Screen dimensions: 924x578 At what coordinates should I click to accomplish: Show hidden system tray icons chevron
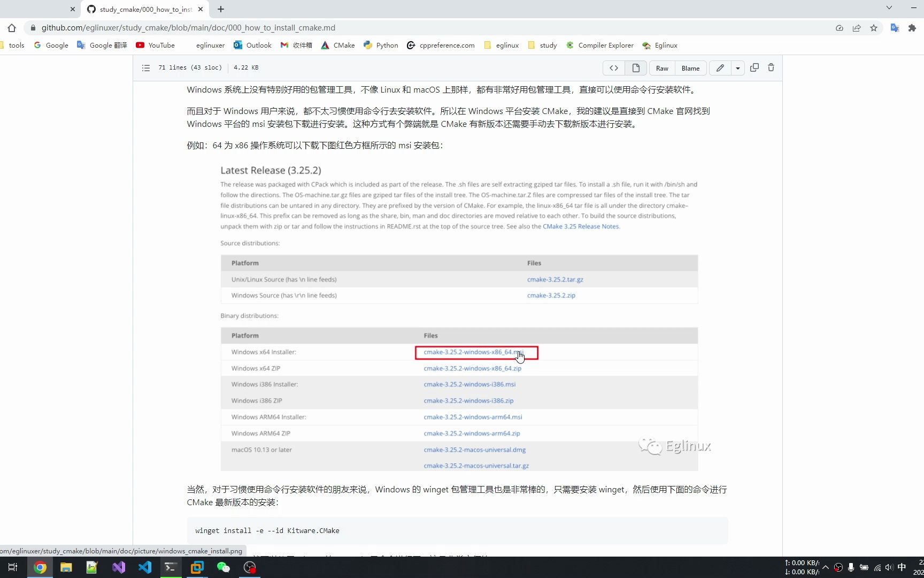(826, 567)
